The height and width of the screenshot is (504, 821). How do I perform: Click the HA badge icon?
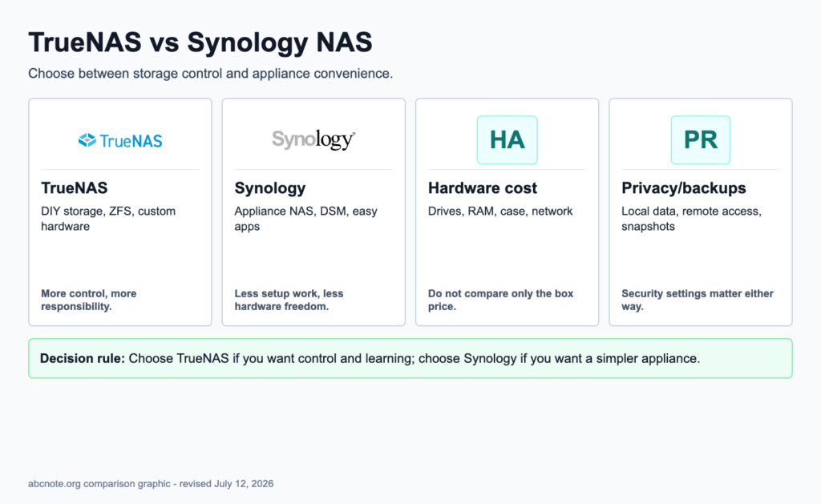[507, 139]
